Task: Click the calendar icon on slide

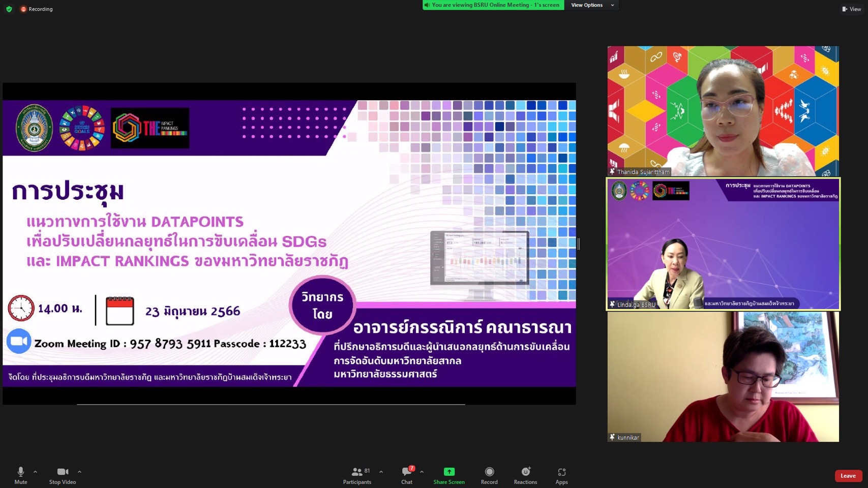Action: [120, 311]
